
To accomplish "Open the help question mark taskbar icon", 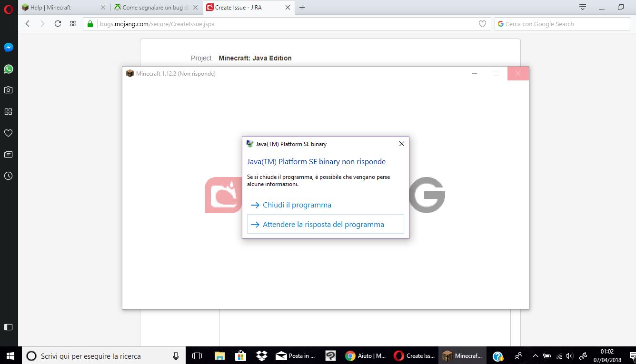I will (498, 355).
